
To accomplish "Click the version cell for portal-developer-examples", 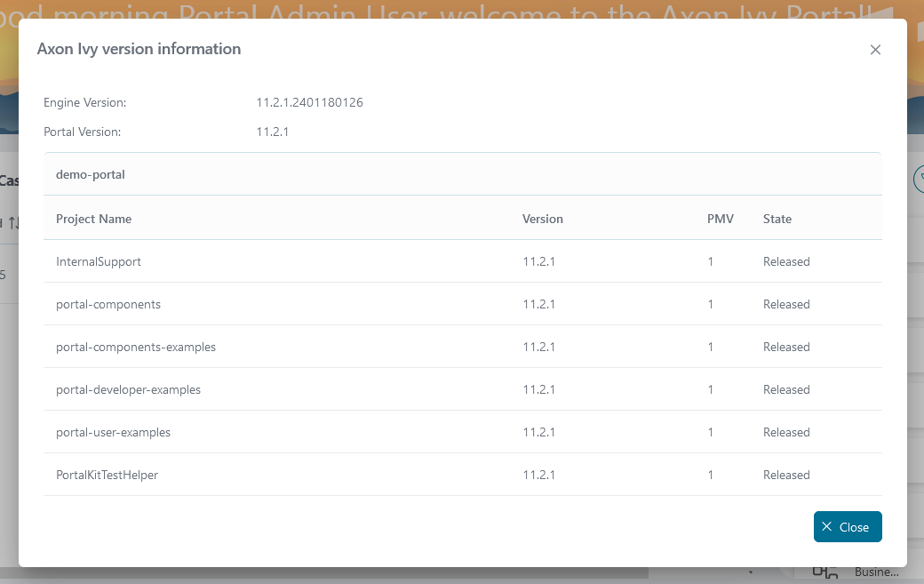I will (538, 390).
